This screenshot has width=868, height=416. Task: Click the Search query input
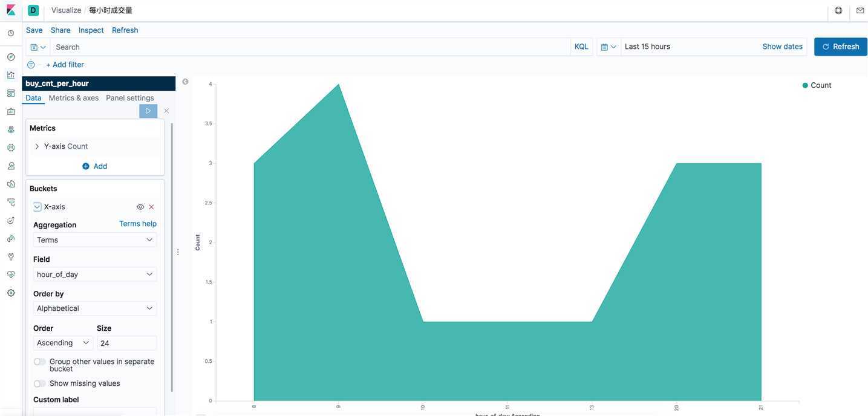(310, 47)
